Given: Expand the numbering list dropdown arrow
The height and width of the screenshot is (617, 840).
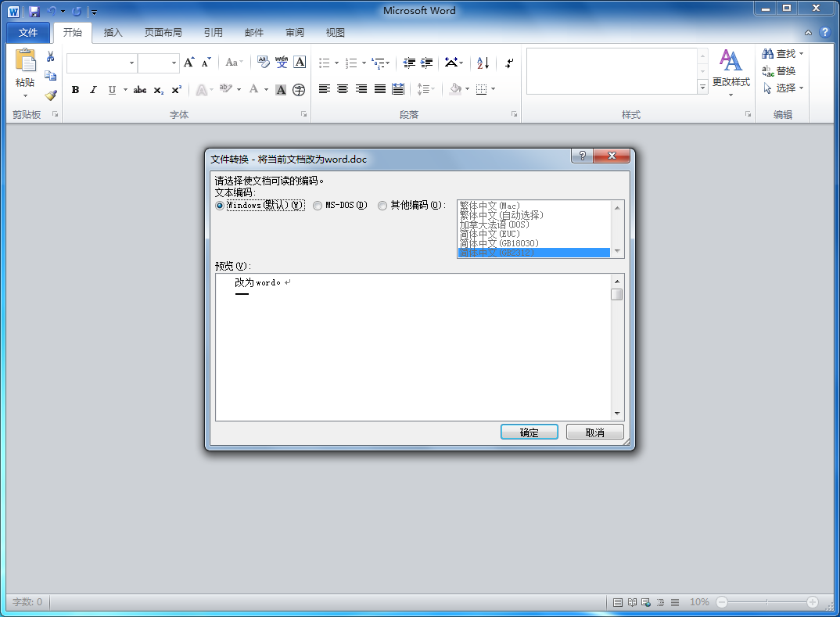Looking at the screenshot, I should pos(364,63).
